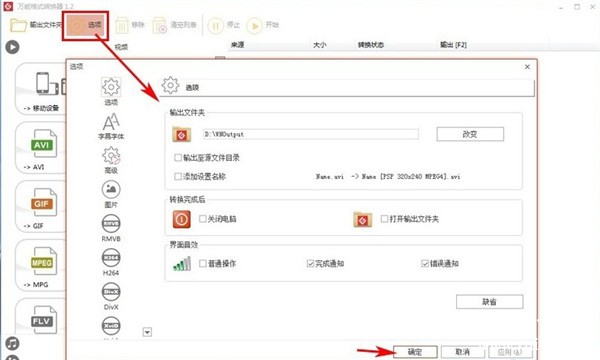Enable 关闭电脑 after conversion
Image resolution: width=600 pixels, height=360 pixels.
click(203, 219)
